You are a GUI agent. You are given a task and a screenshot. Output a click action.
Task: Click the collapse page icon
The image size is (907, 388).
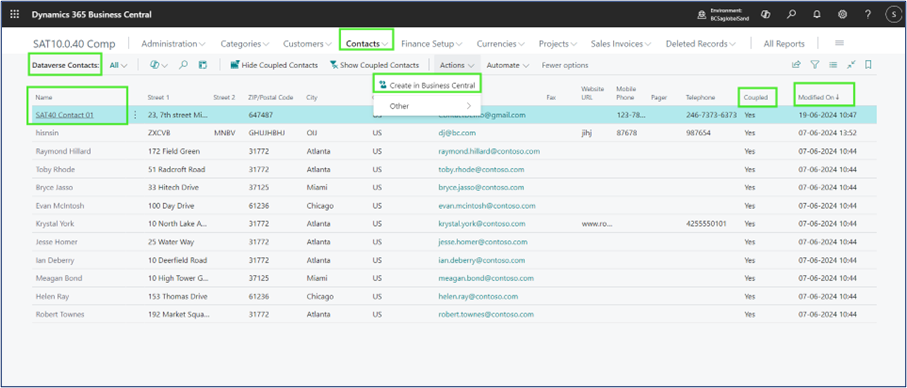coord(850,65)
